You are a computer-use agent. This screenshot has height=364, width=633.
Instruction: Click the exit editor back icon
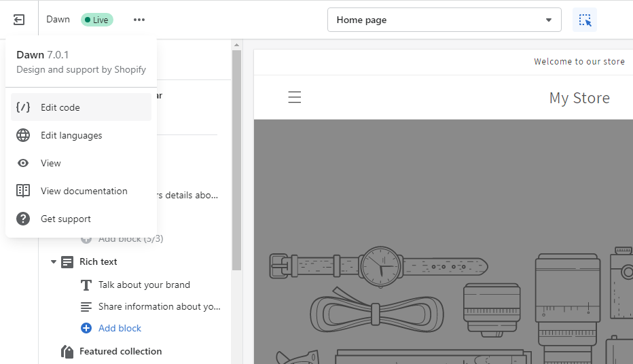coord(19,20)
